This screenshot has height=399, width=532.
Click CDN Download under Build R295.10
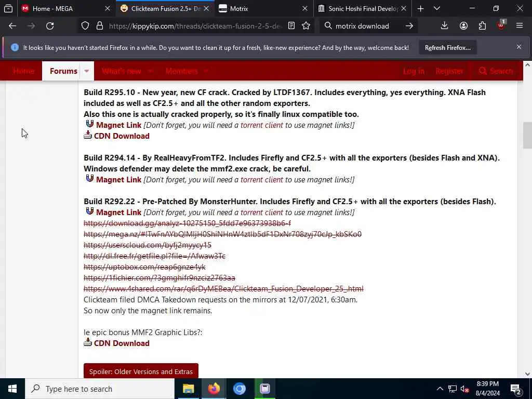tap(122, 136)
